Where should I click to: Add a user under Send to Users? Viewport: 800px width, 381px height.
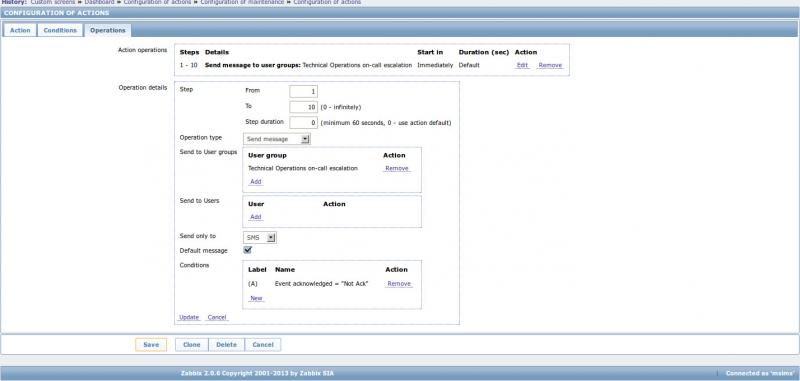pyautogui.click(x=256, y=217)
